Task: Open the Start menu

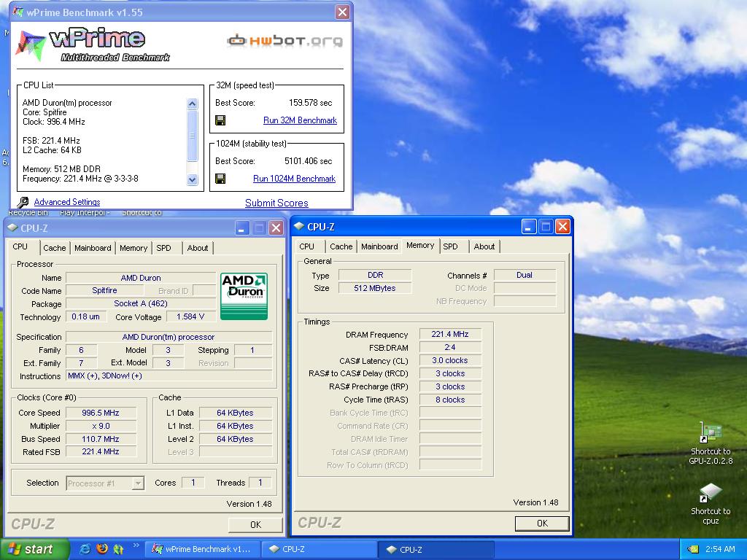Action: pos(34,549)
